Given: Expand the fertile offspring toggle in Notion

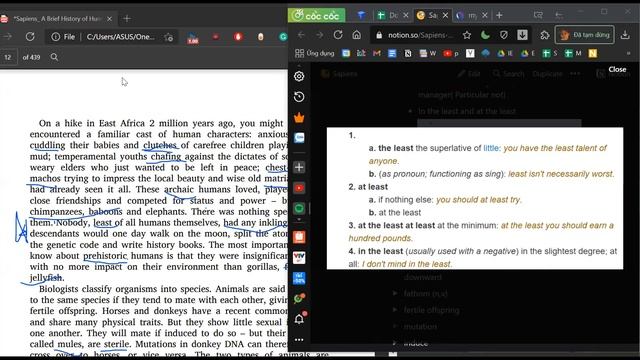Looking at the screenshot, I should point(395,310).
